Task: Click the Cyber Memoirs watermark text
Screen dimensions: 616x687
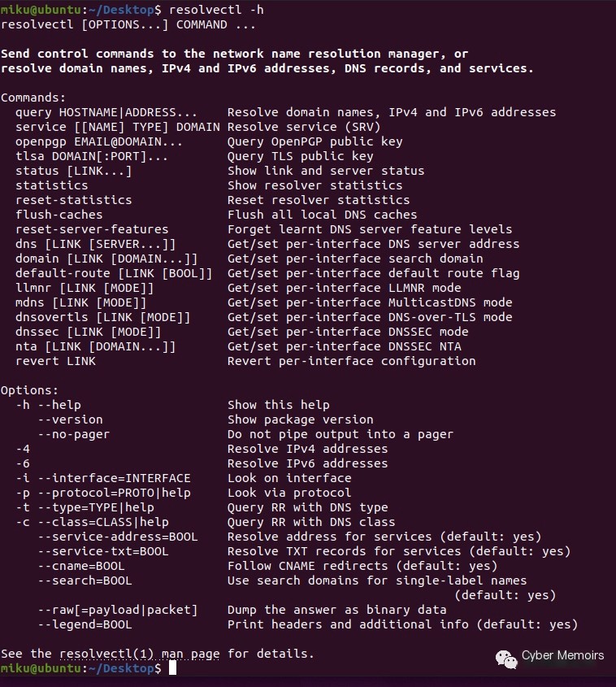Action: tap(562, 655)
